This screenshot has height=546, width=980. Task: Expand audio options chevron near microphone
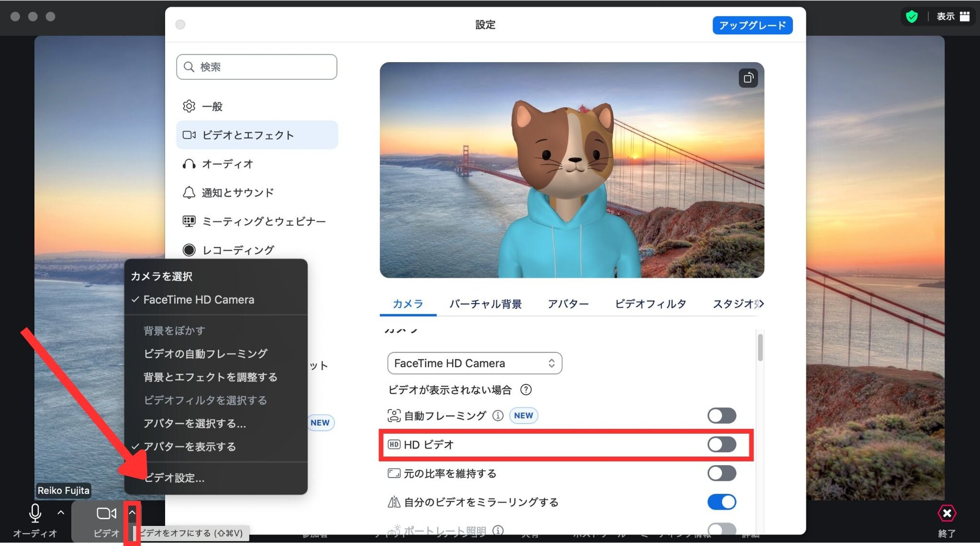coord(60,513)
